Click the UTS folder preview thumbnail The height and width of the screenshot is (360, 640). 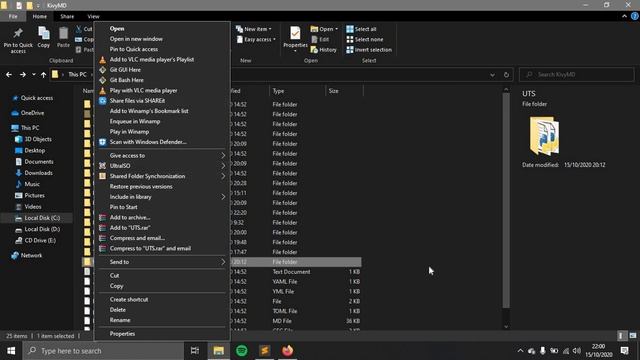coord(544,136)
